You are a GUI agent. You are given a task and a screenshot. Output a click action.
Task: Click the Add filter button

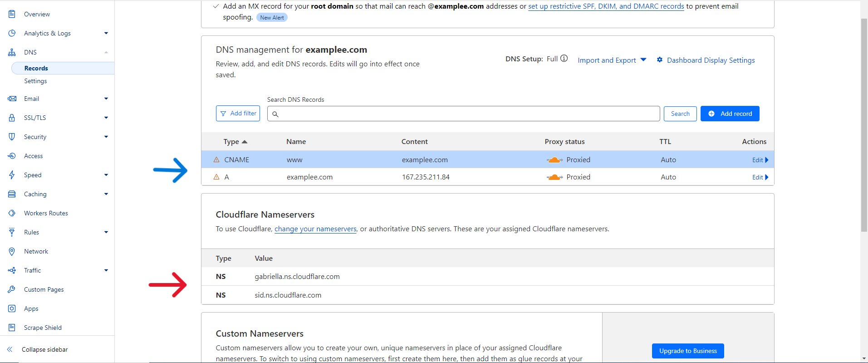pos(238,113)
